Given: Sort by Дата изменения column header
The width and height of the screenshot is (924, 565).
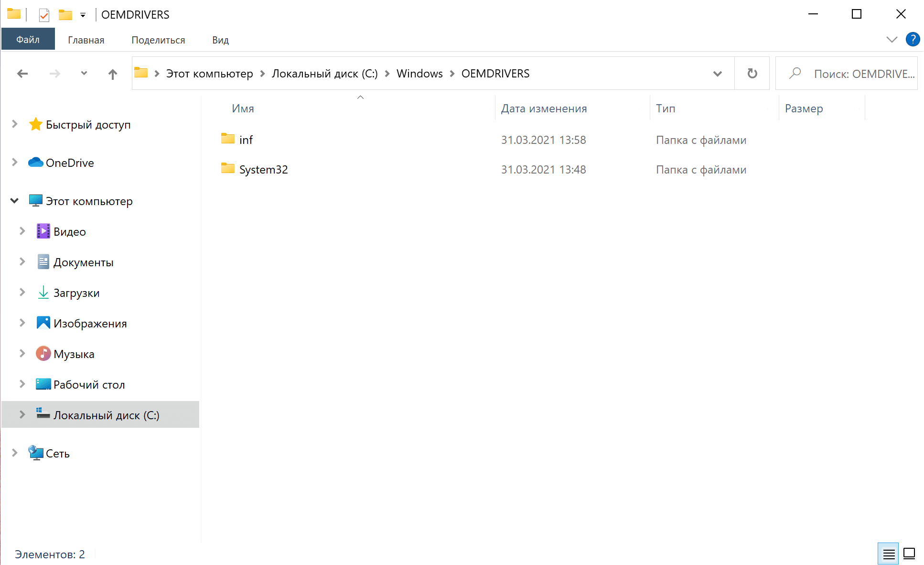Looking at the screenshot, I should (x=544, y=109).
